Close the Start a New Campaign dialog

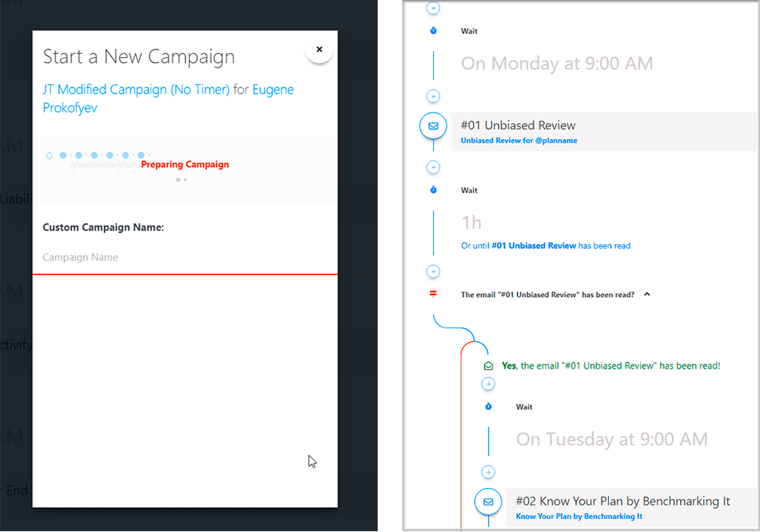tap(319, 49)
